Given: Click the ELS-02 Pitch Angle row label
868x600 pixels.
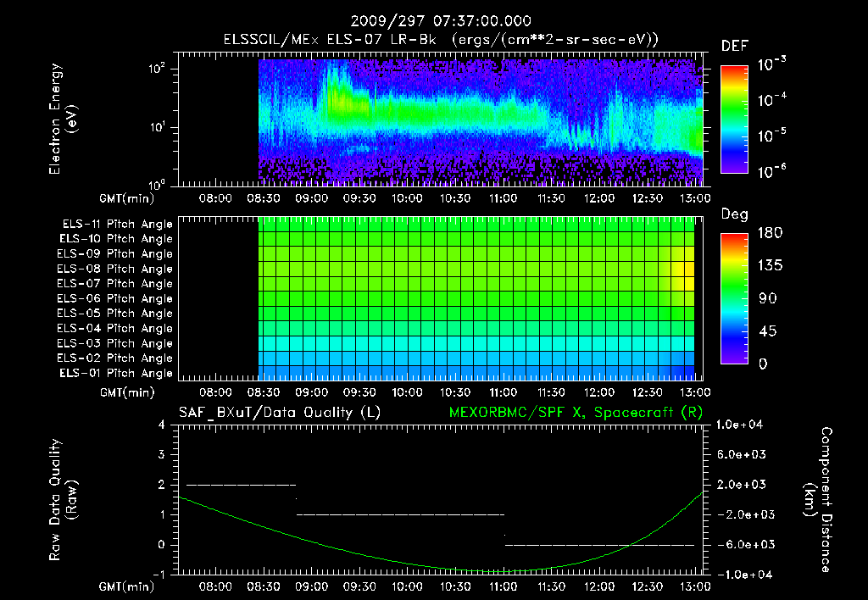Looking at the screenshot, I should (x=114, y=358).
